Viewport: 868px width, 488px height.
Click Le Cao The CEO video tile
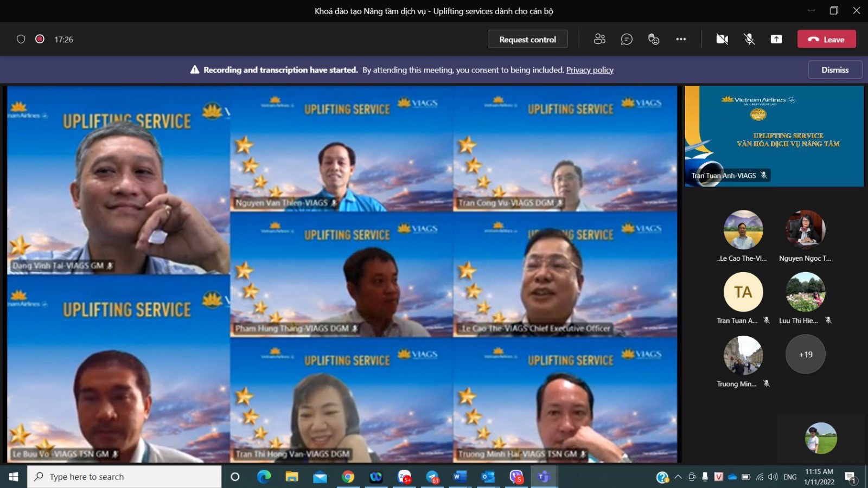(565, 274)
